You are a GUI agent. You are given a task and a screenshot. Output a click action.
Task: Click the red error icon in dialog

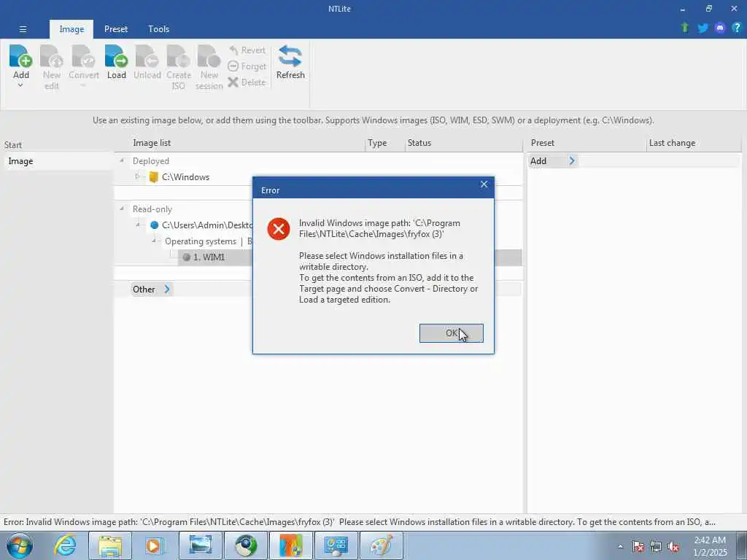(279, 229)
